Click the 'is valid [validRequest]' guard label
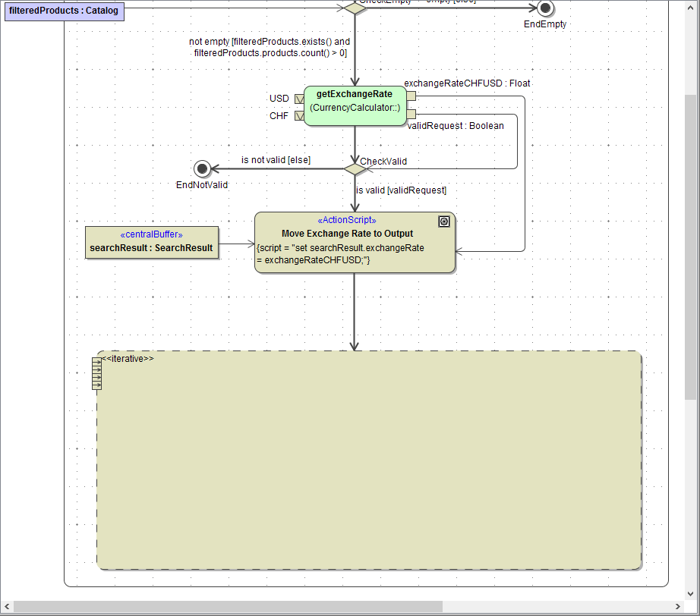Screen dimensions: 700x616 click(401, 190)
